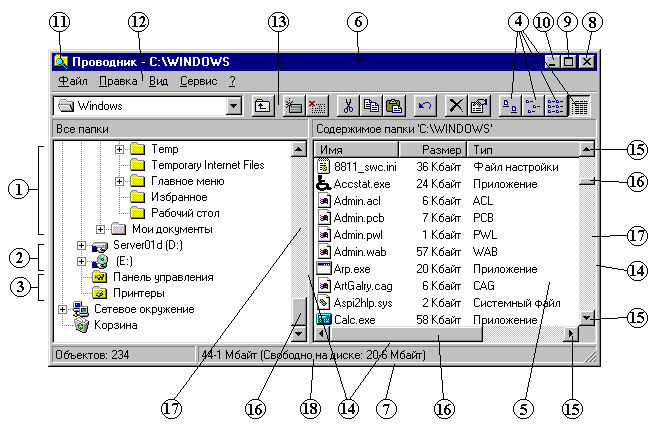
Task: Cut selection with scissors icon
Action: pyautogui.click(x=348, y=106)
